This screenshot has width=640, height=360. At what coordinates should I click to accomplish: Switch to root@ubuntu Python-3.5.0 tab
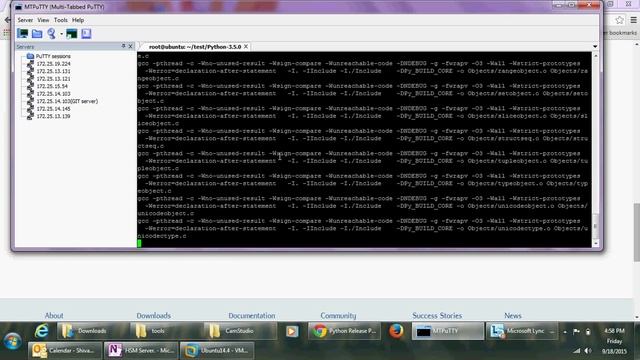click(195, 47)
